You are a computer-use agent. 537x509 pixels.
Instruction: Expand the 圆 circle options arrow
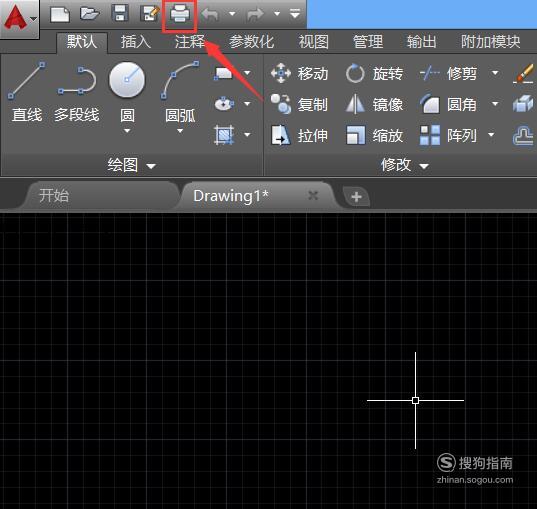127,131
